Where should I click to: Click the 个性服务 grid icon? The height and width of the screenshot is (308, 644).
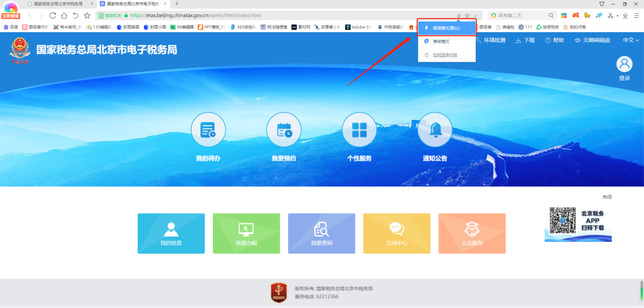coord(359,129)
